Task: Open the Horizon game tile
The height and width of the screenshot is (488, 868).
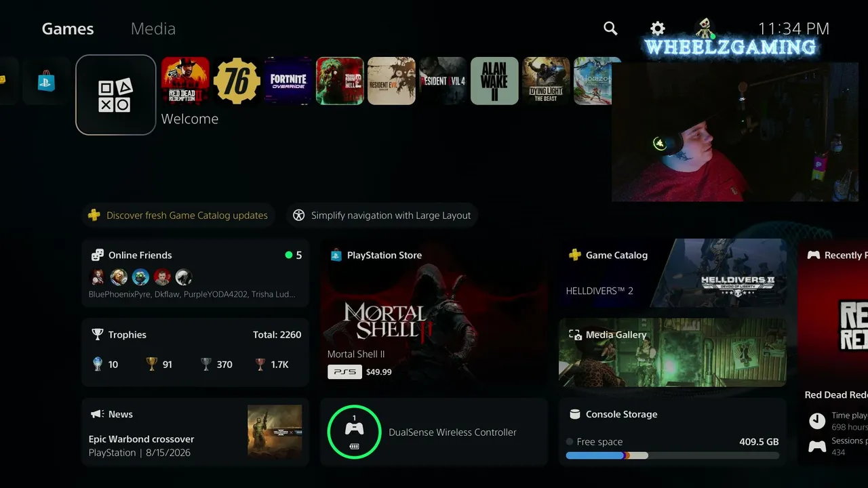Action: pyautogui.click(x=597, y=81)
